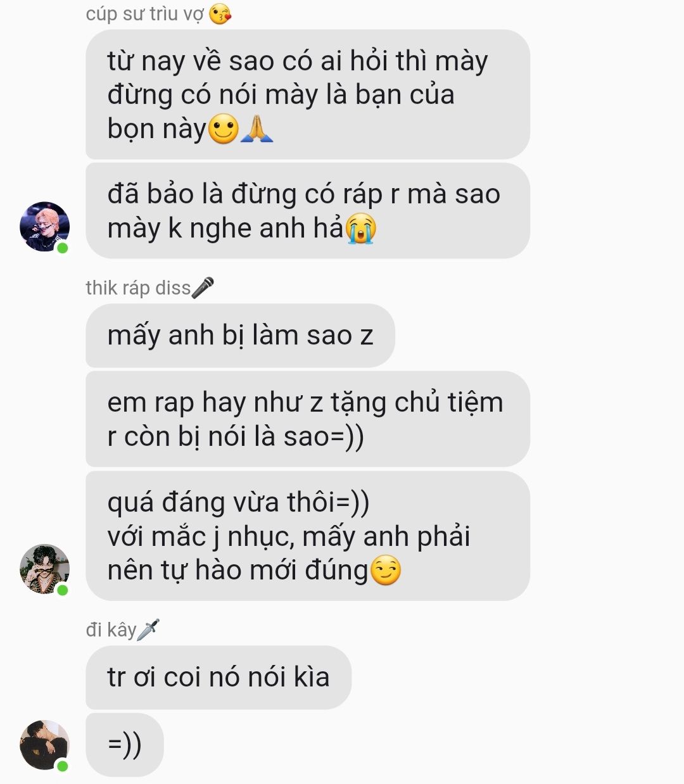Tap the microphone emoji next to 'thik ráp diss'
This screenshot has width=684, height=784.
click(203, 288)
